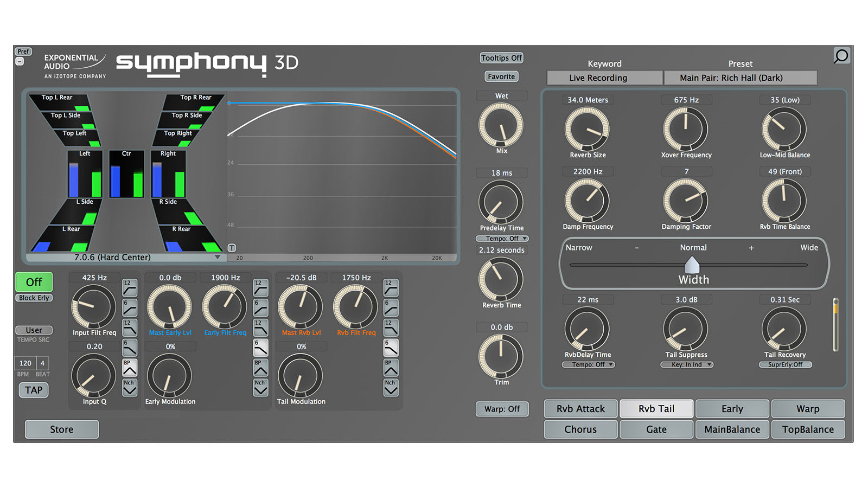Select the input filter 6 dB low-pass icon
This screenshot has height=488, width=868.
pos(130,348)
